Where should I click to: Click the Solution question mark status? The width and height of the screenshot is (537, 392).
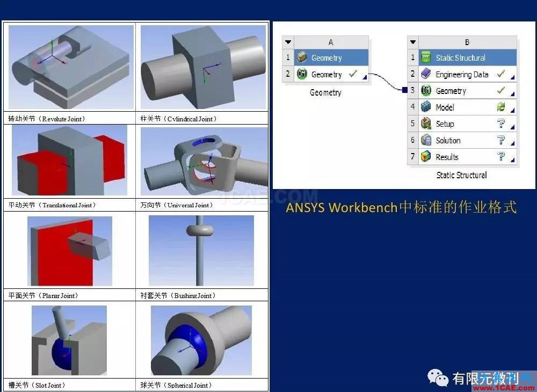[x=500, y=140]
